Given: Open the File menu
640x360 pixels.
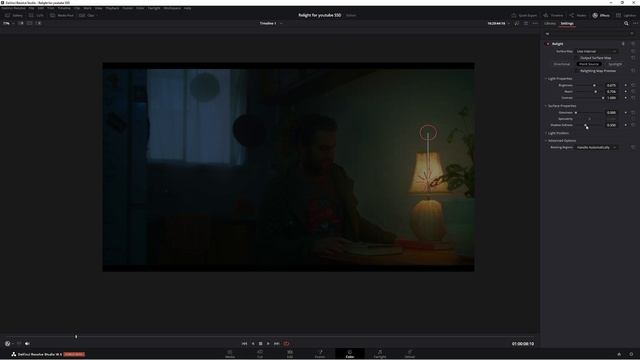Looking at the screenshot, I should [31, 8].
